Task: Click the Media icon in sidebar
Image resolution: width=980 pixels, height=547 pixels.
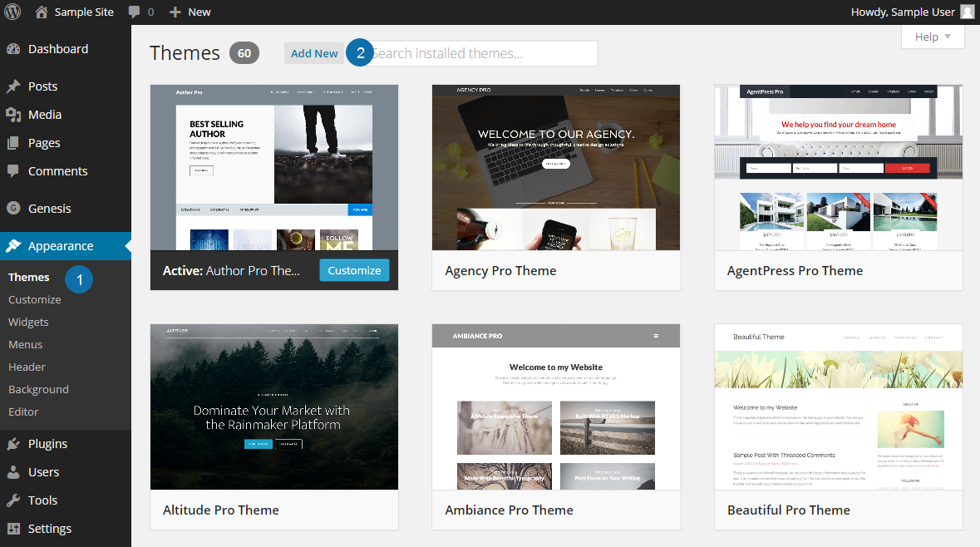Action: tap(13, 115)
